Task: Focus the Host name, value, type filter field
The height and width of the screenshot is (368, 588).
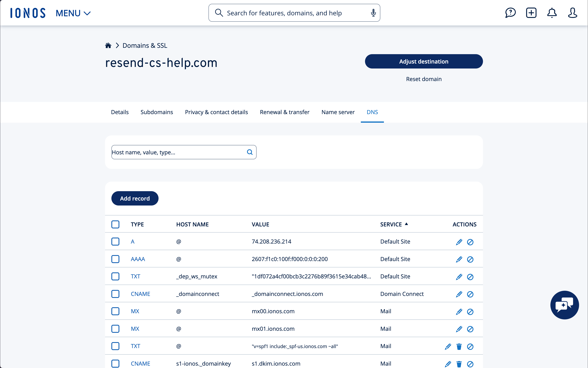Action: pyautogui.click(x=184, y=152)
